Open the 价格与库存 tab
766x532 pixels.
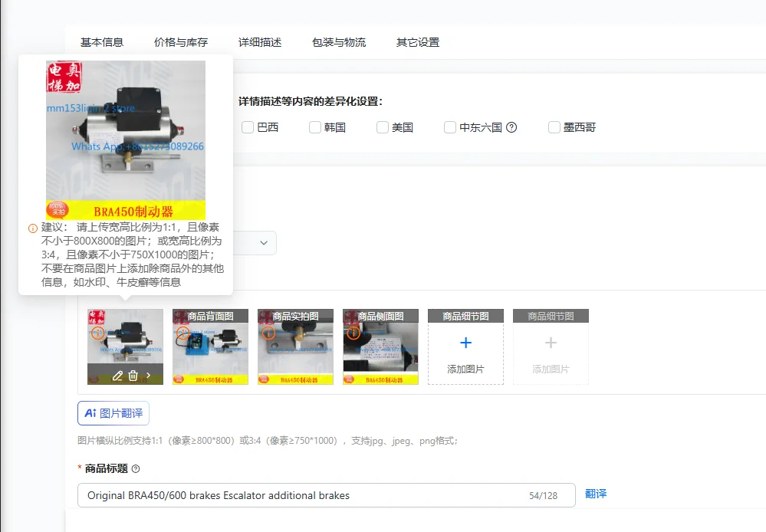(181, 42)
